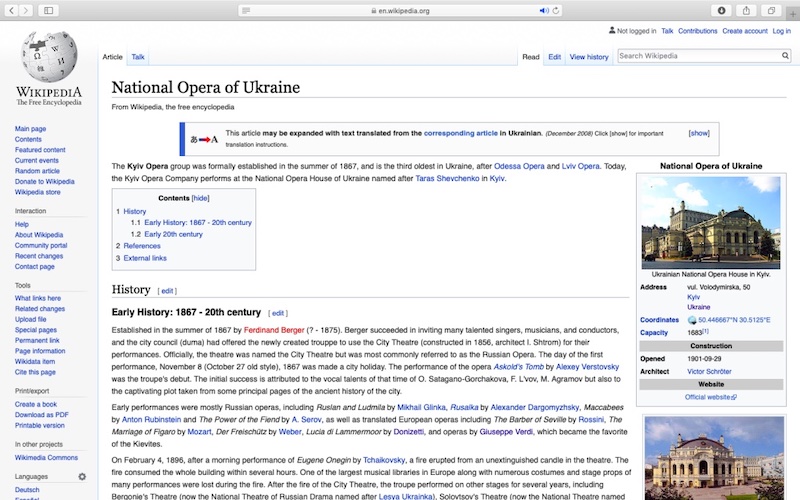The width and height of the screenshot is (800, 500).
Task: Open Recent changes in sidebar
Action: pos(39,256)
